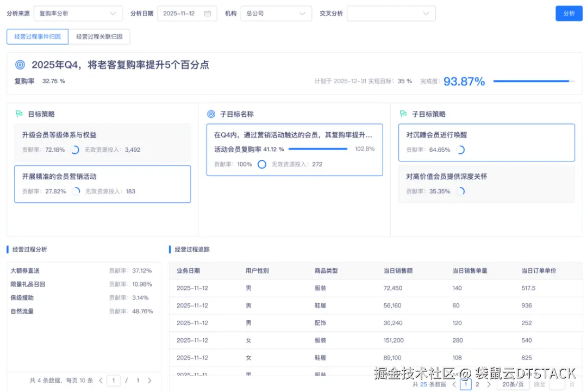Click the 自然流量 row

pyautogui.click(x=84, y=311)
